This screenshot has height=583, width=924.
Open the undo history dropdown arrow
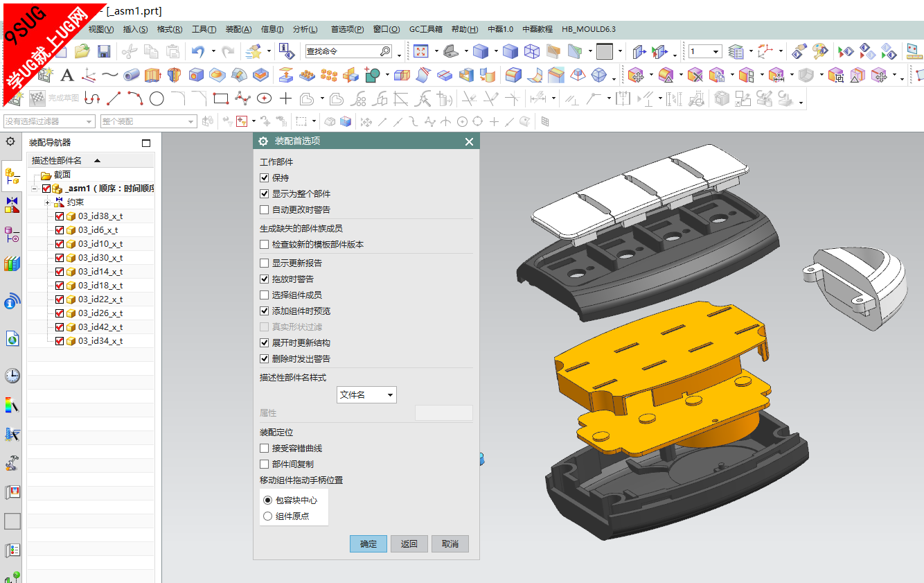point(213,51)
